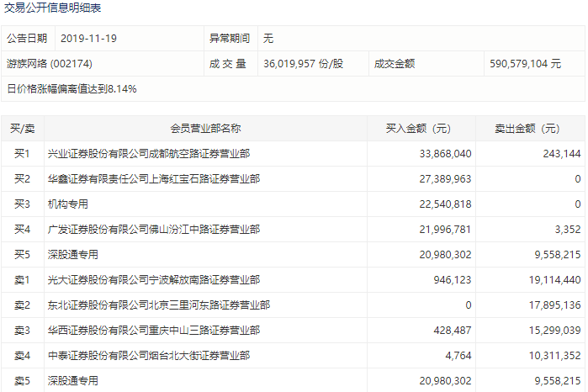Click 深股通专用 in the 卖5 row
Screen dimensions: 588x392
72,381
